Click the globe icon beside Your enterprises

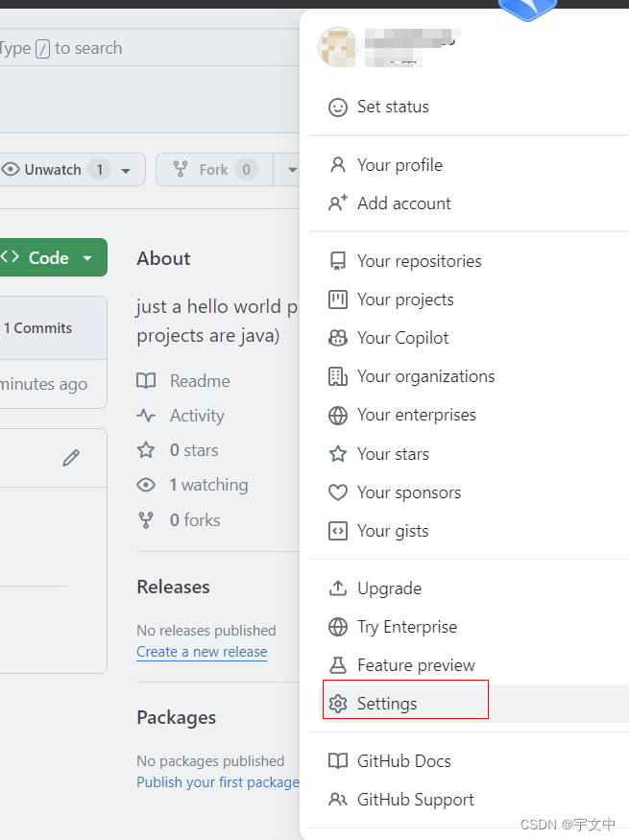click(337, 415)
